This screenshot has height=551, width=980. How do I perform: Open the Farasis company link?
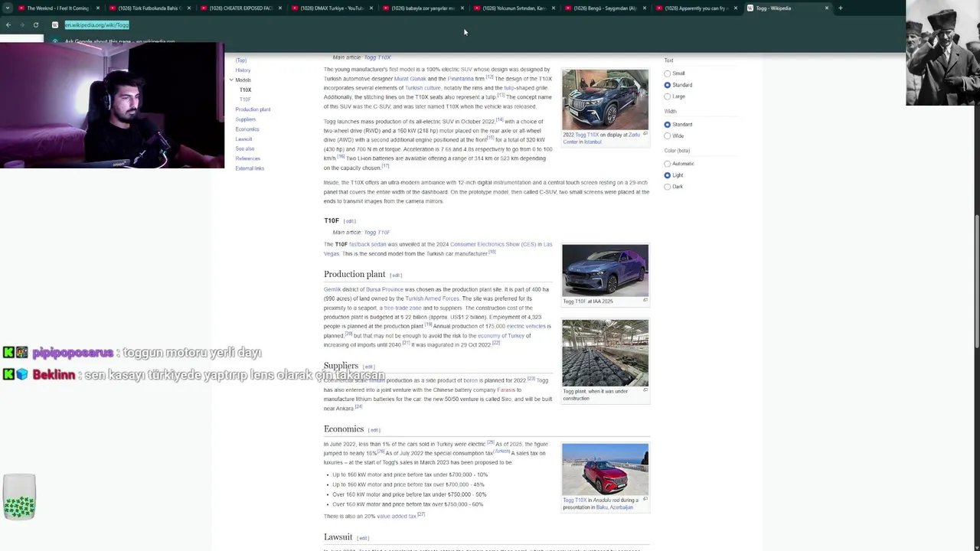pyautogui.click(x=506, y=390)
